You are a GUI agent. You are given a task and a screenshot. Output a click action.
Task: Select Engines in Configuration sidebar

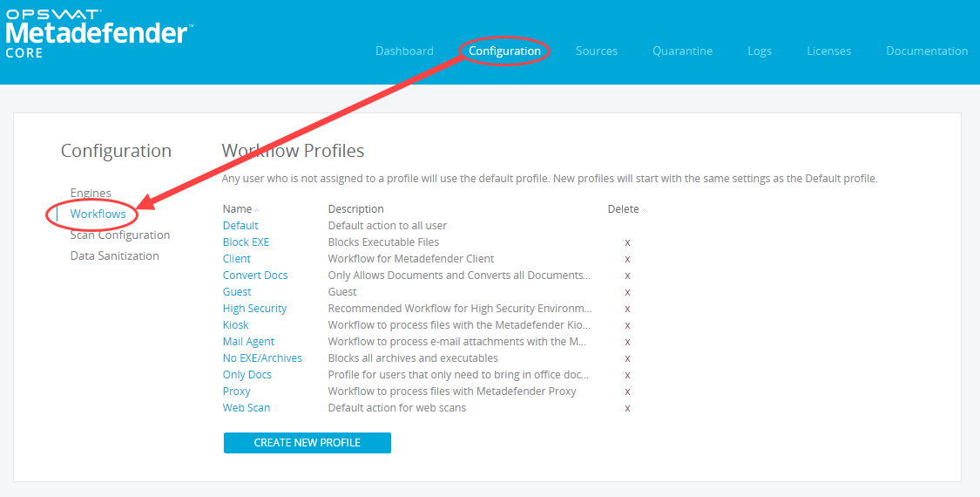(91, 193)
